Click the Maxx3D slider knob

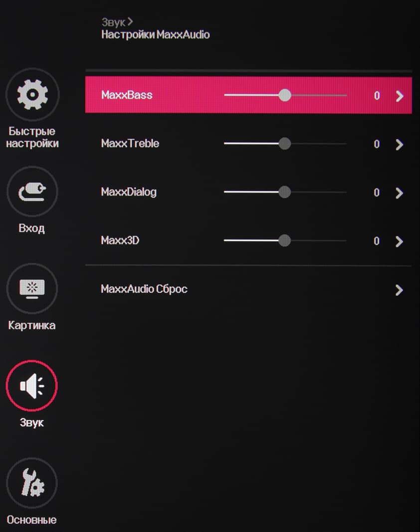tap(284, 241)
